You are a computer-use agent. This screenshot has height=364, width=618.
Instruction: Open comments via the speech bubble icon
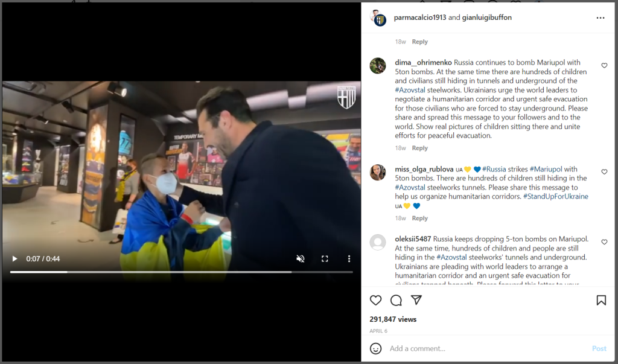[396, 300]
